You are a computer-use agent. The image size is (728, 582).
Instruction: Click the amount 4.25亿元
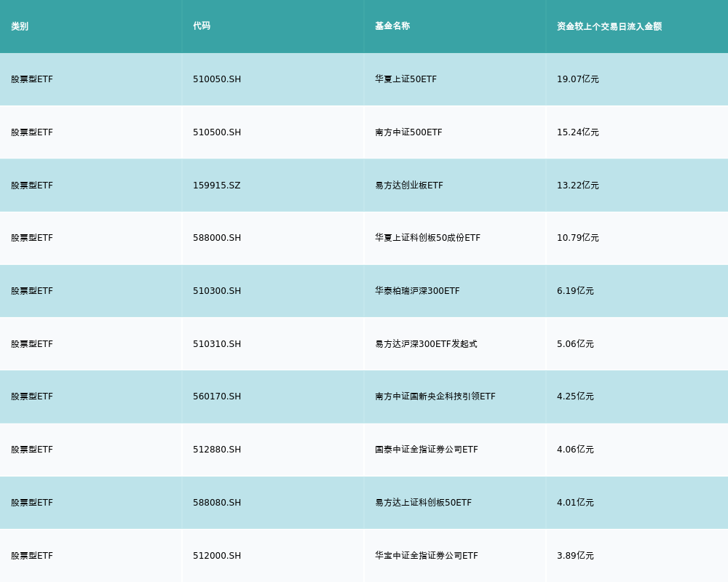click(575, 396)
